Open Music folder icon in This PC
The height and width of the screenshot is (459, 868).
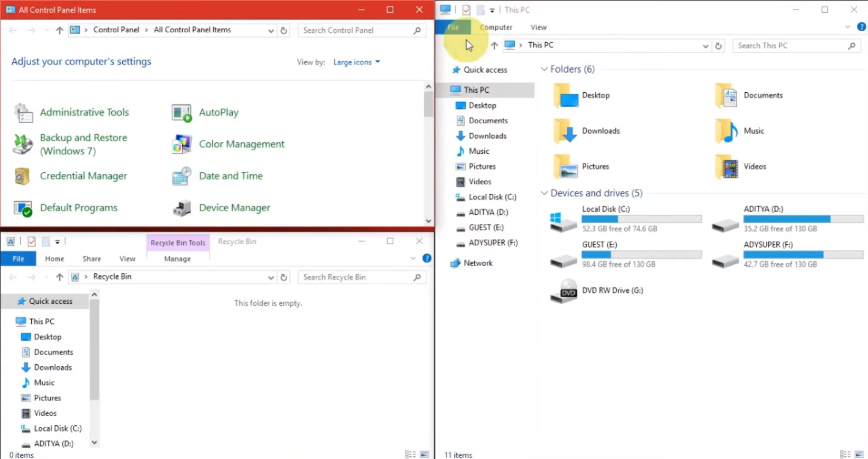point(726,131)
